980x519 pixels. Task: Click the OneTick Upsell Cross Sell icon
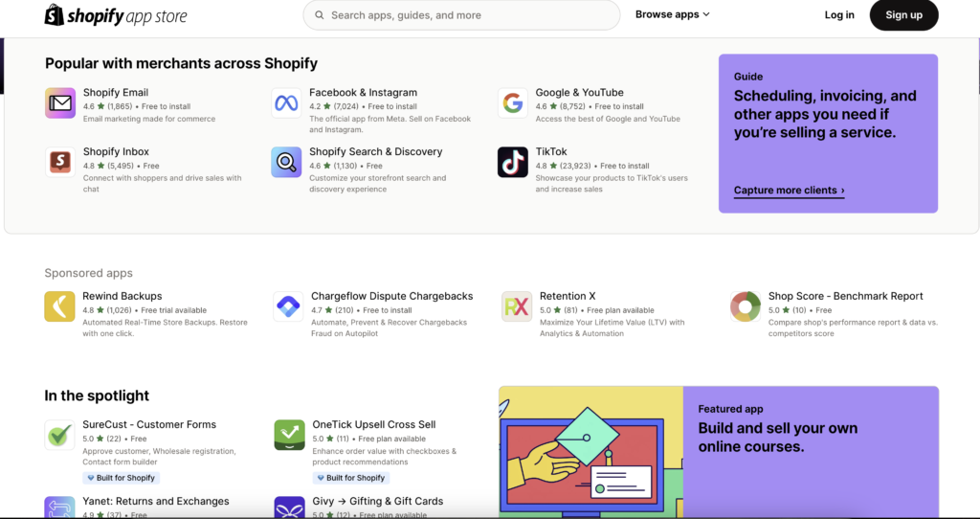click(x=289, y=435)
